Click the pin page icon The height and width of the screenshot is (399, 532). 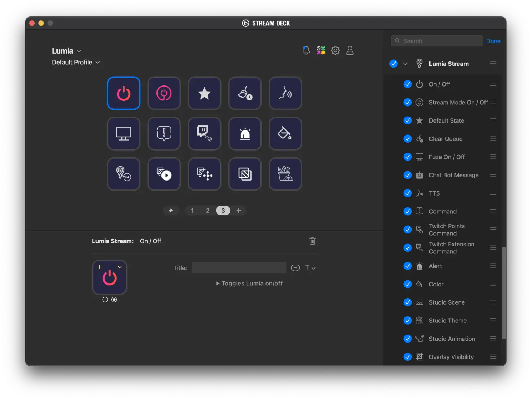[171, 211]
